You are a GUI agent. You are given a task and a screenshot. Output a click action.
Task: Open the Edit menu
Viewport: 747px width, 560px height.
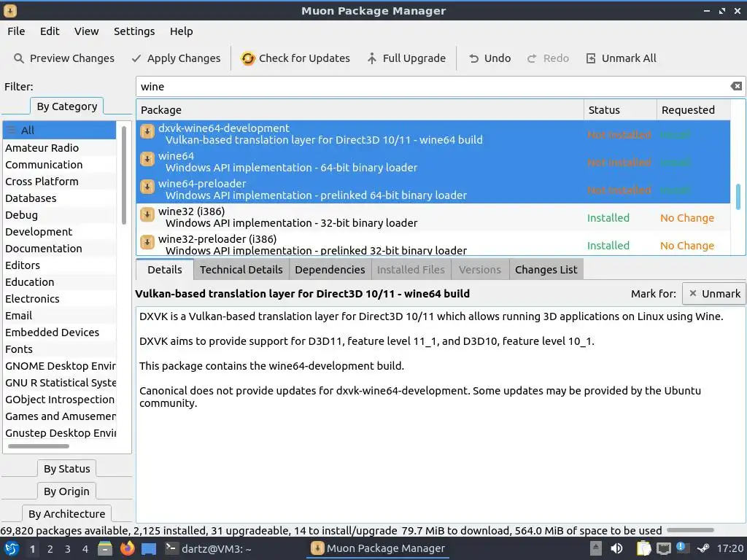(x=50, y=31)
